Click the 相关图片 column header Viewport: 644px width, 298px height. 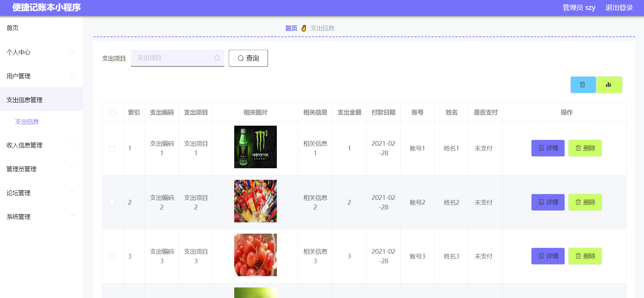(256, 112)
